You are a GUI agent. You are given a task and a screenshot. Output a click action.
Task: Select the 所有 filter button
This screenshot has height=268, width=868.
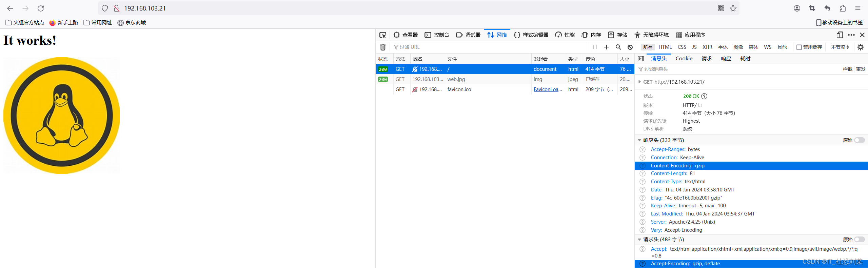tap(648, 47)
